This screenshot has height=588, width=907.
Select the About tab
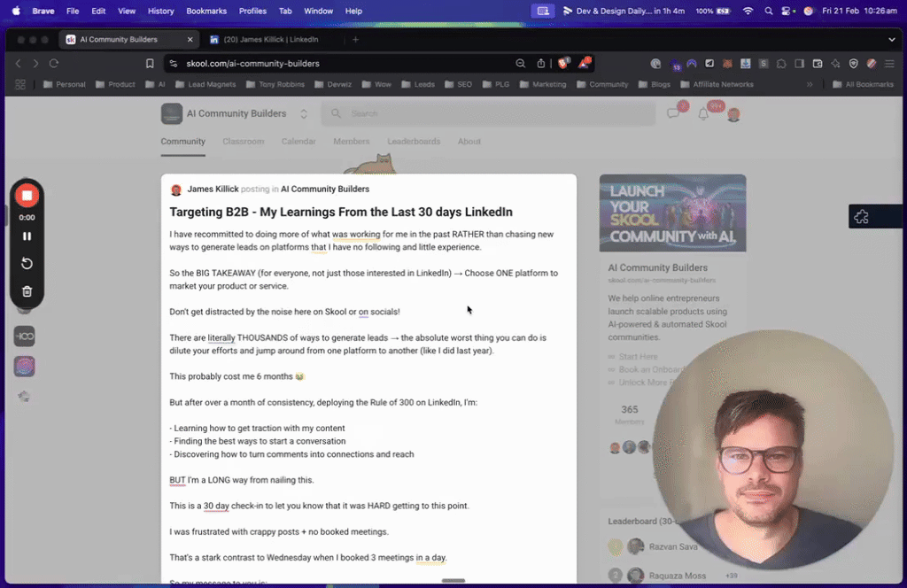(469, 141)
